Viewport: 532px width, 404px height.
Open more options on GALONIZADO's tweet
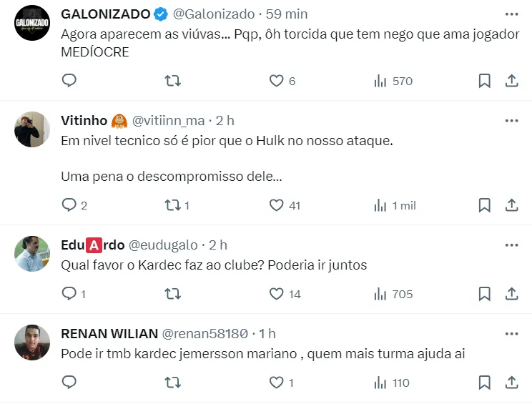(x=511, y=14)
